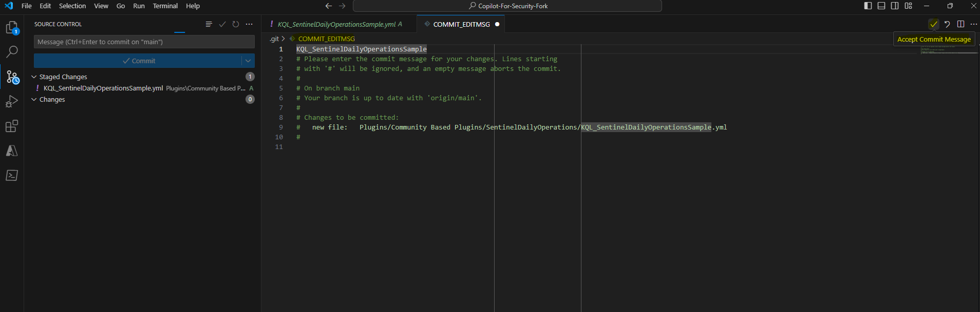Refresh the Source Control panel
Screen dimensions: 980x312
(x=236, y=24)
